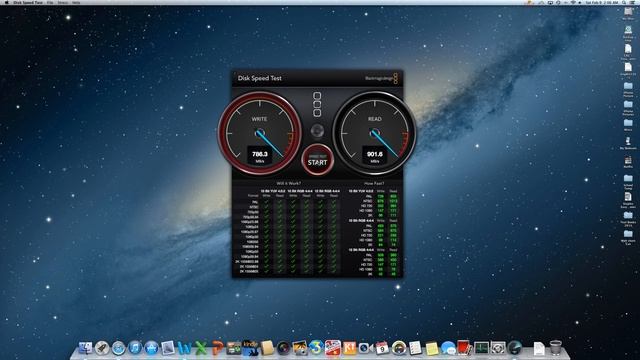Open iPhoto from the Dock
Image resolution: width=640 pixels, height=360 pixels.
tap(300, 348)
